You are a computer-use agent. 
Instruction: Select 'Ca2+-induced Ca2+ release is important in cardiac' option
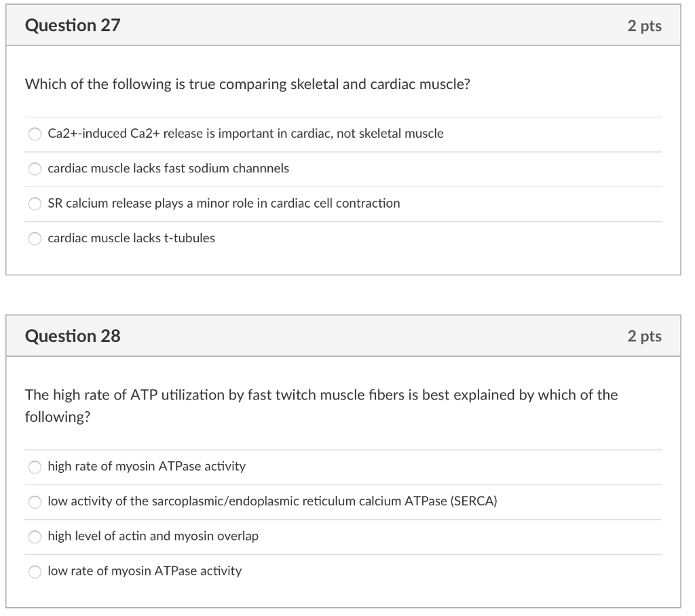(x=35, y=134)
